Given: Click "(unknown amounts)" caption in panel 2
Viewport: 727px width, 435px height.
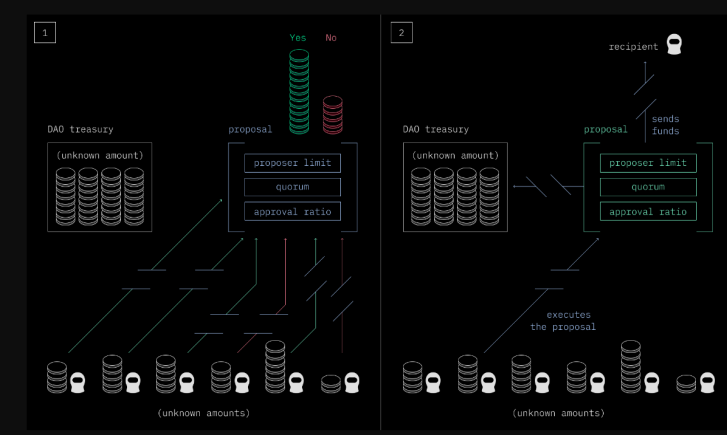Looking at the screenshot, I should pos(559,413).
